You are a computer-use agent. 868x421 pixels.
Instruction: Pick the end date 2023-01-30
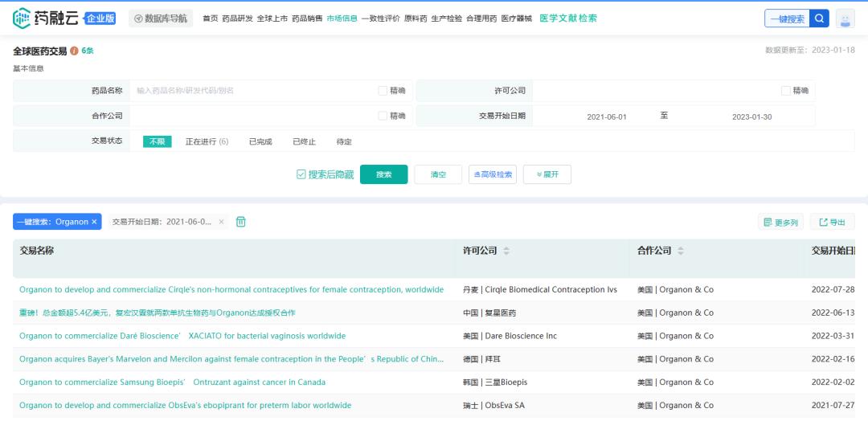(751, 116)
